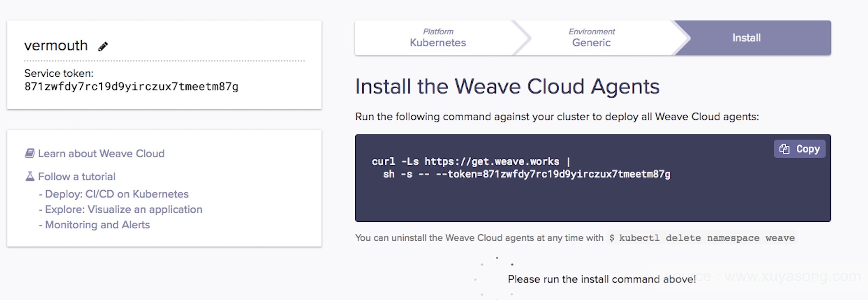Click the service token value text
The height and width of the screenshot is (300, 868).
pyautogui.click(x=131, y=87)
